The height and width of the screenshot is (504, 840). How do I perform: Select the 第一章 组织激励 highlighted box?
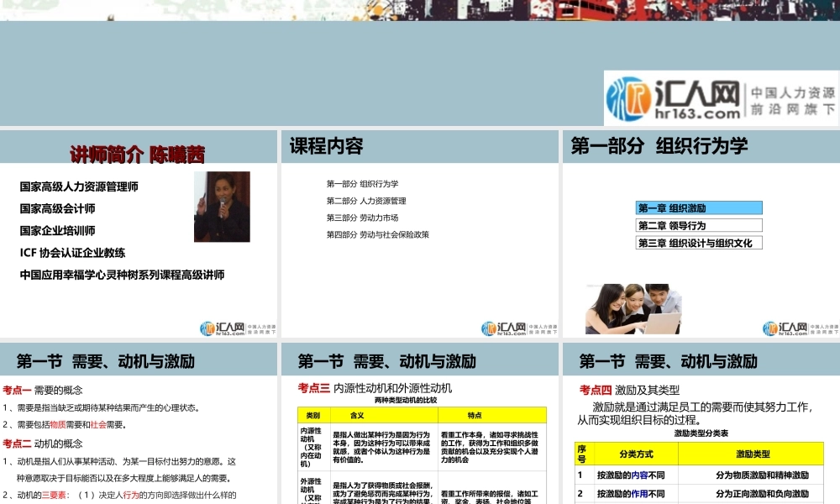click(699, 207)
